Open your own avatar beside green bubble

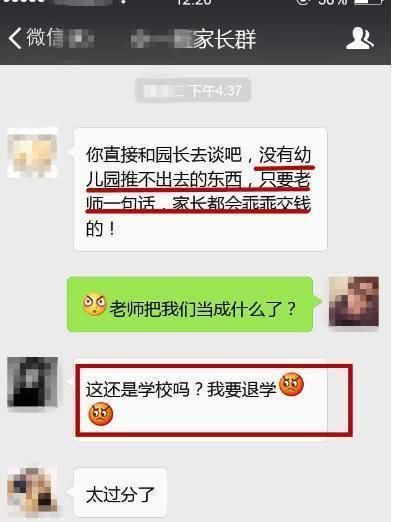tap(353, 301)
